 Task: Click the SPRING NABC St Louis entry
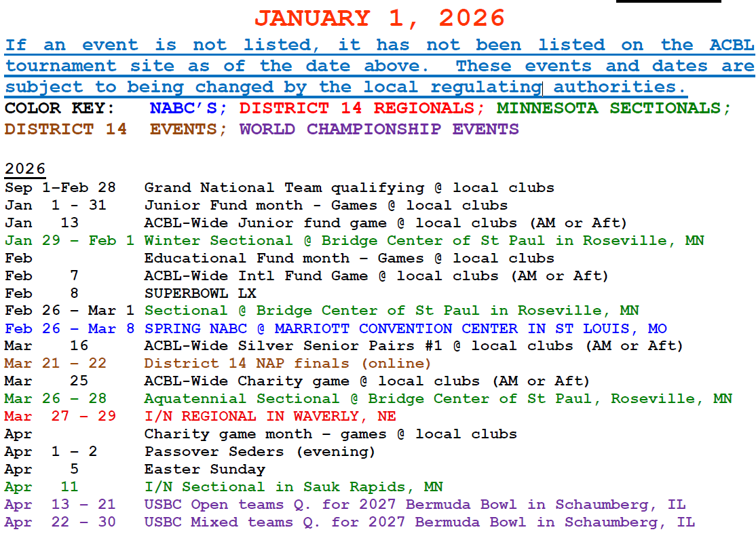pos(405,328)
